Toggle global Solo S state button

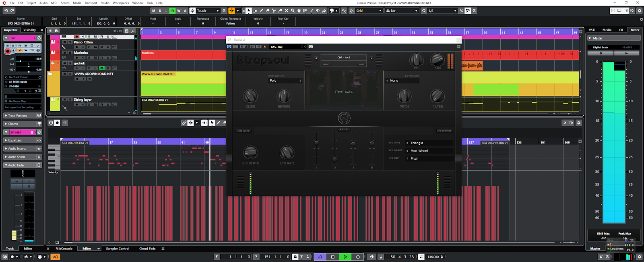[x=160, y=10]
